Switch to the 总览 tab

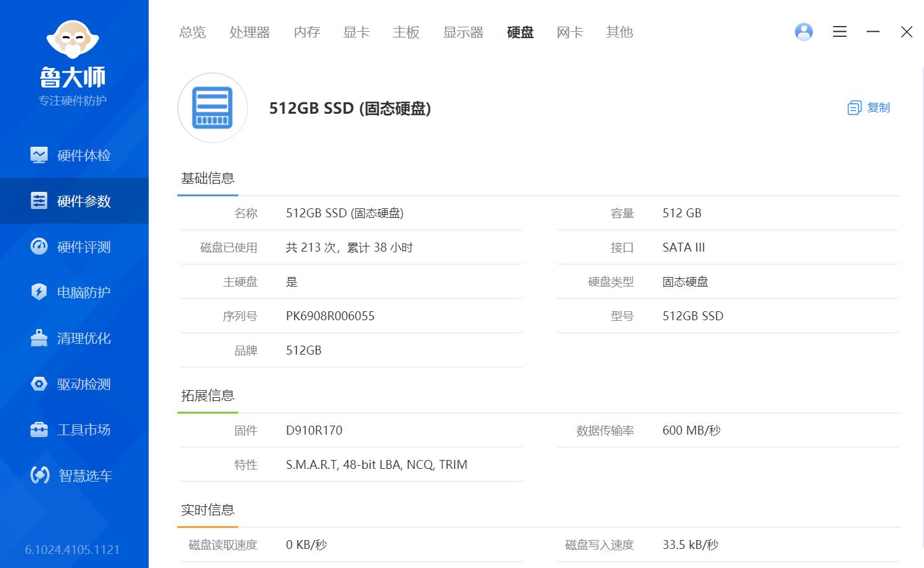tap(193, 32)
